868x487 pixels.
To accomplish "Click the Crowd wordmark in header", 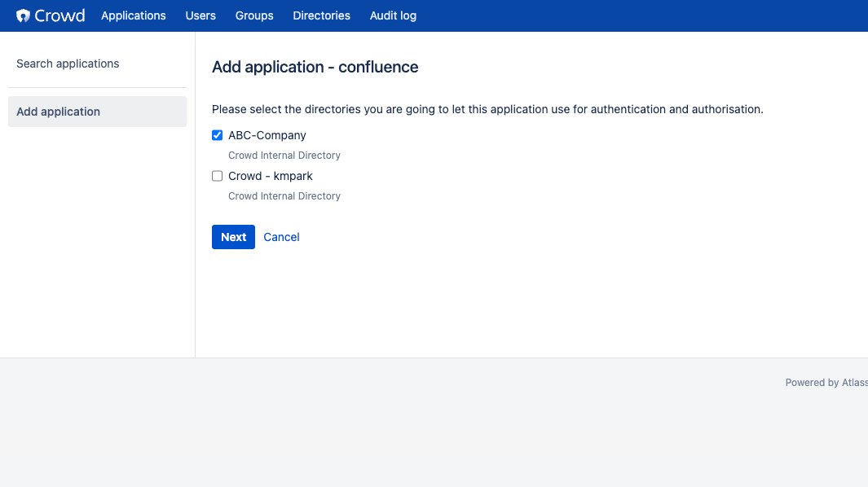I will (59, 15).
